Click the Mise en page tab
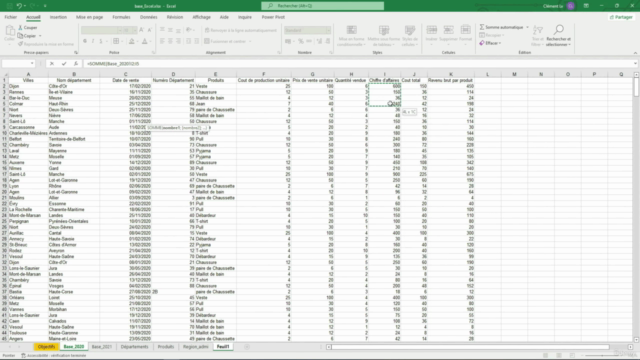The height and width of the screenshot is (360, 640). (89, 17)
